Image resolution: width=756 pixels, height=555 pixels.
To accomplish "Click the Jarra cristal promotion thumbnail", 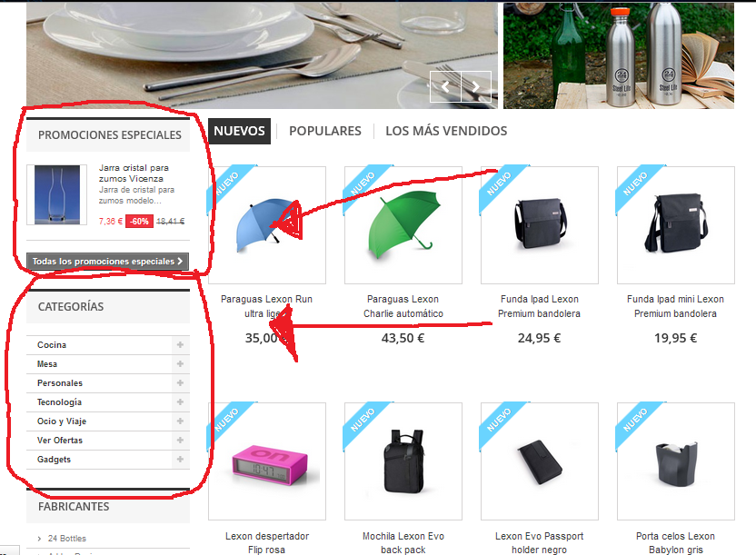I will [x=57, y=194].
